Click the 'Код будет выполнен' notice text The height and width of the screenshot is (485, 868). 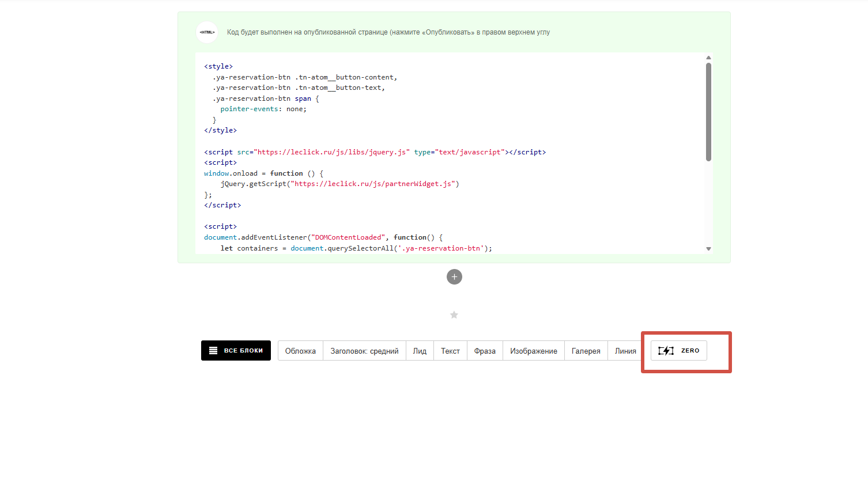pos(388,32)
